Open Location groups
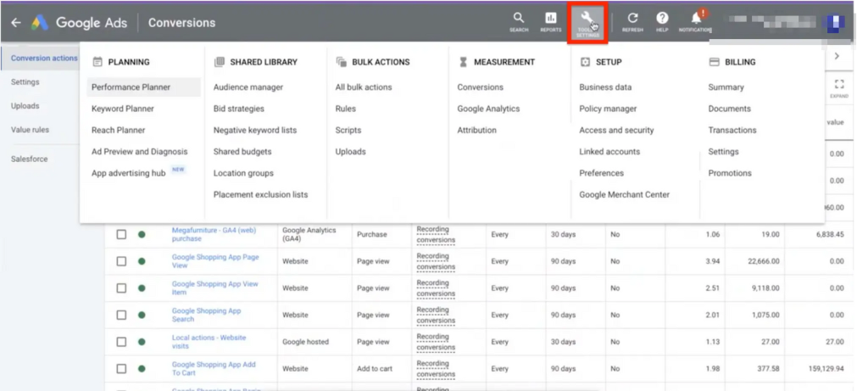 (x=243, y=173)
